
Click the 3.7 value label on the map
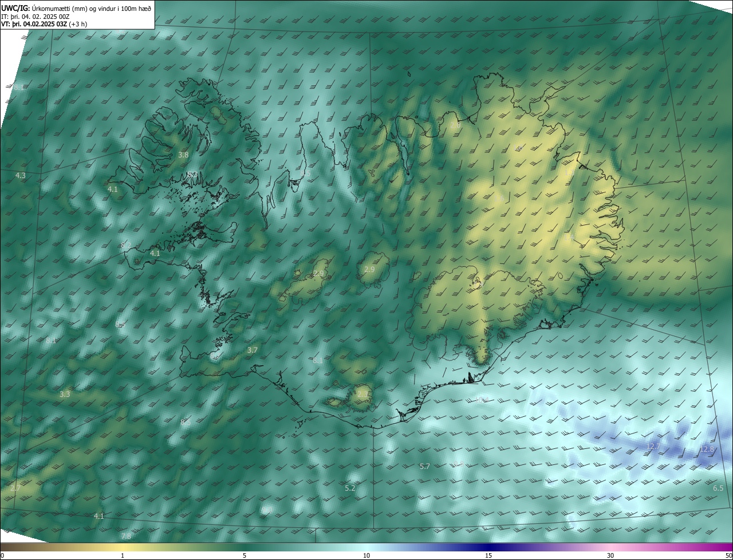(x=252, y=350)
